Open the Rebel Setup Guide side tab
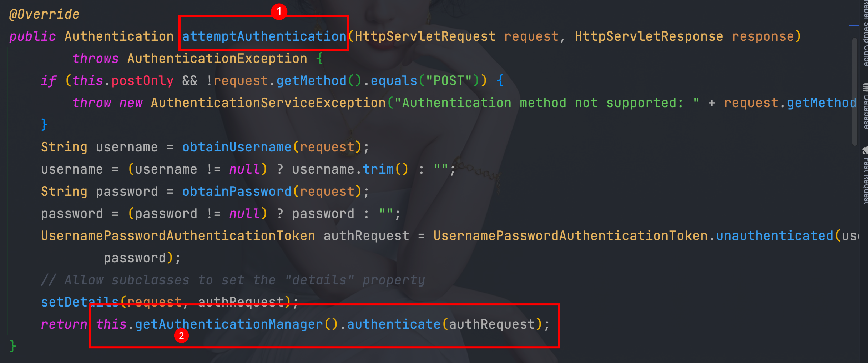The image size is (868, 363). tap(865, 33)
